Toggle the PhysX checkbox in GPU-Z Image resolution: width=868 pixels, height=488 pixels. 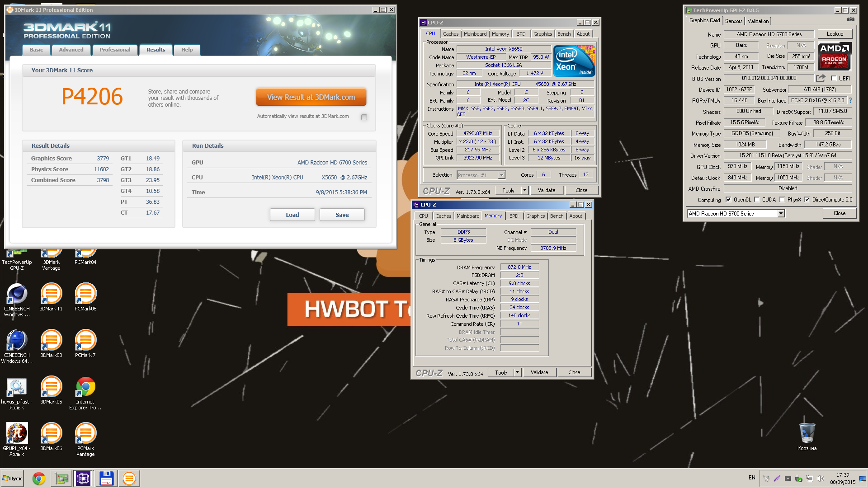tap(782, 199)
